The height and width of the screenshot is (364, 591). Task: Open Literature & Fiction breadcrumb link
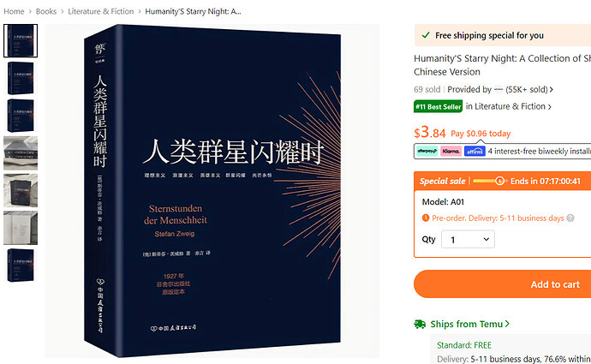100,12
